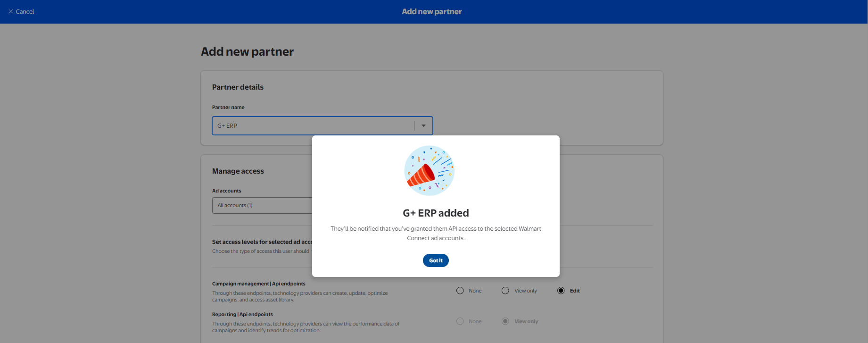Click the 'Add new partner' top bar title

pos(432,12)
